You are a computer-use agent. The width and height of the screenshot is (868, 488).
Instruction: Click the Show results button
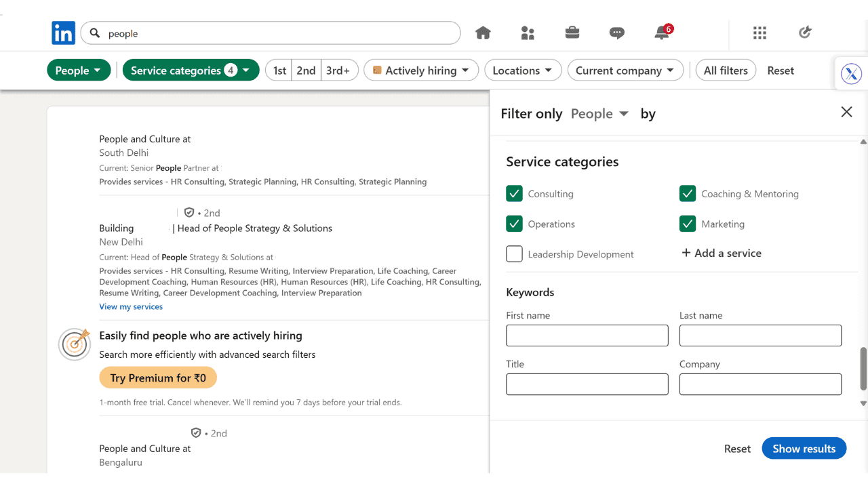pos(804,449)
